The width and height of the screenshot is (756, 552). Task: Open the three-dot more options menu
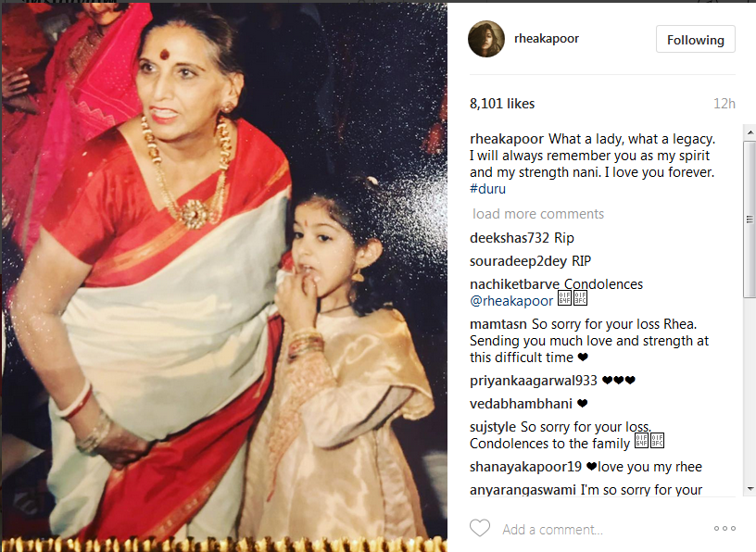pos(724,529)
